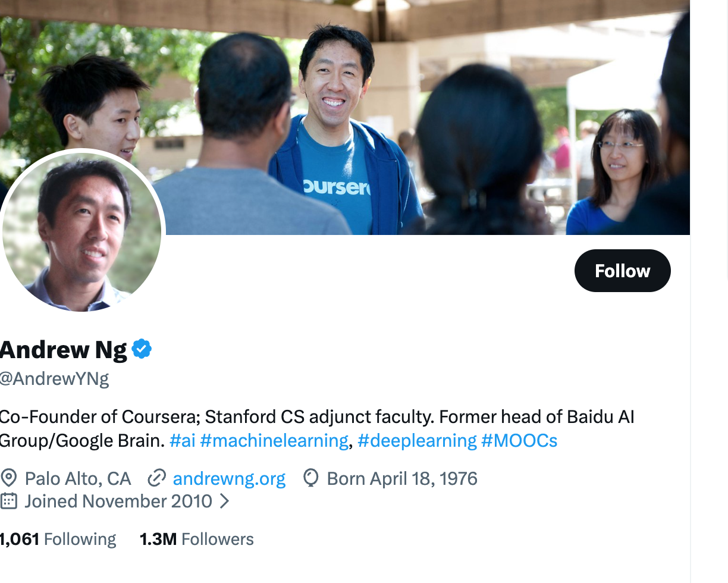Open the #MOOCs hashtag
The image size is (728, 583).
click(x=519, y=441)
